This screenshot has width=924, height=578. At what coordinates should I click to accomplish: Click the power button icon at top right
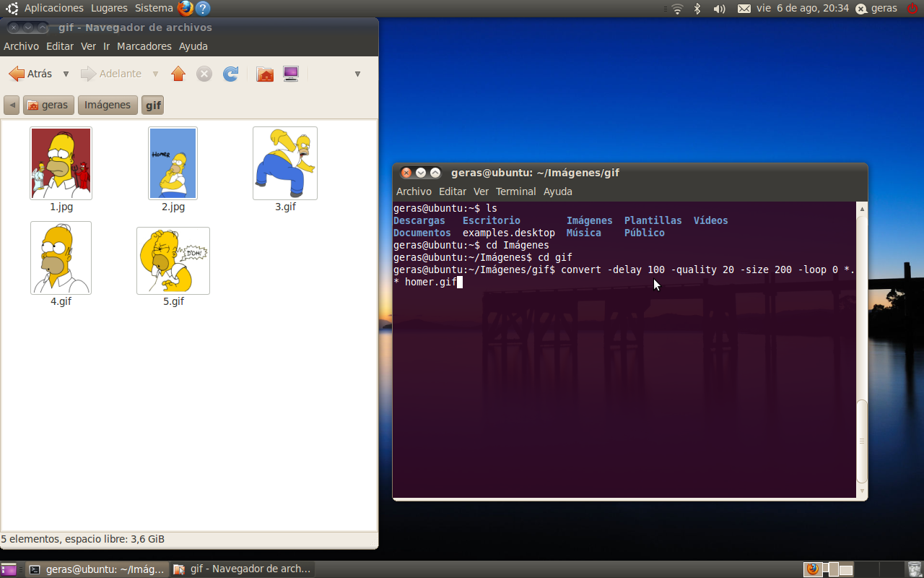[x=911, y=8]
